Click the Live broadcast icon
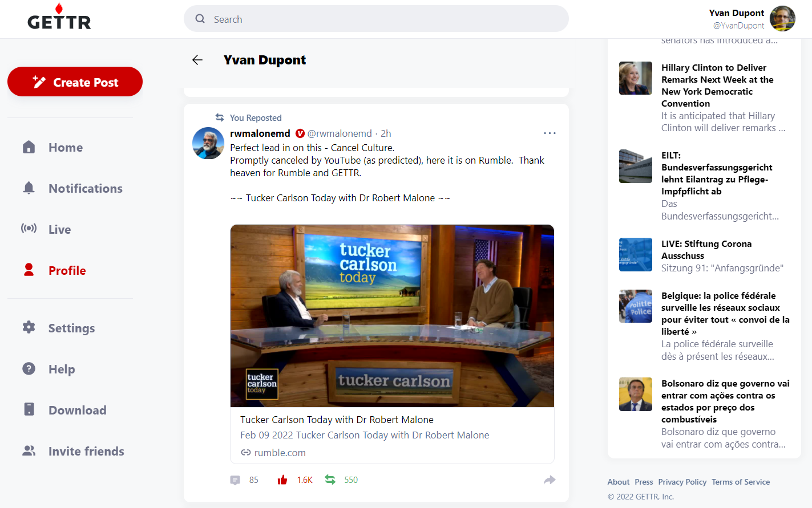The height and width of the screenshot is (508, 812). click(x=29, y=229)
